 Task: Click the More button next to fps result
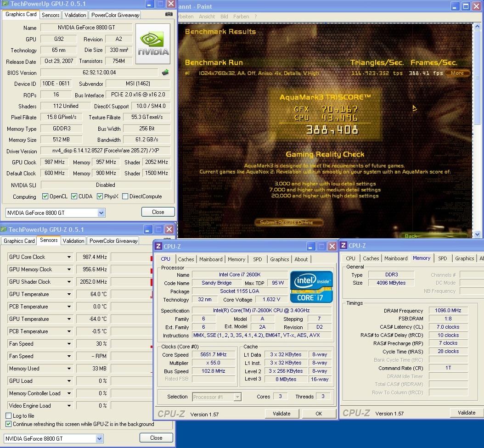[x=457, y=73]
